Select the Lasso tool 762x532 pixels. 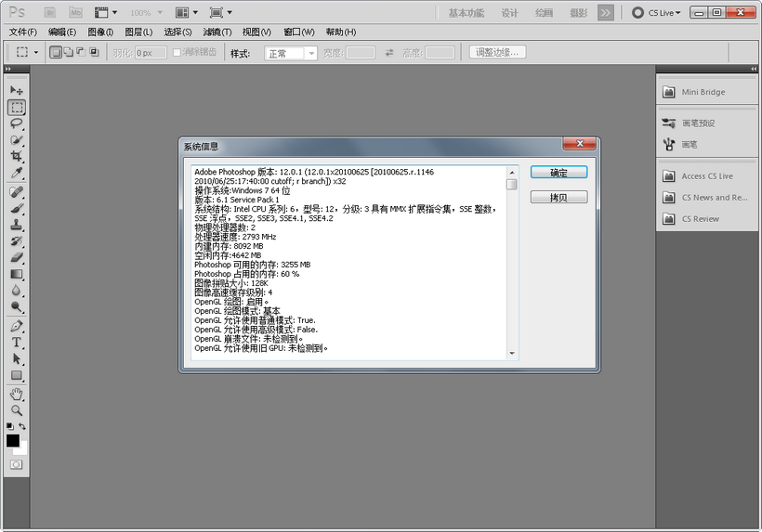coord(16,123)
